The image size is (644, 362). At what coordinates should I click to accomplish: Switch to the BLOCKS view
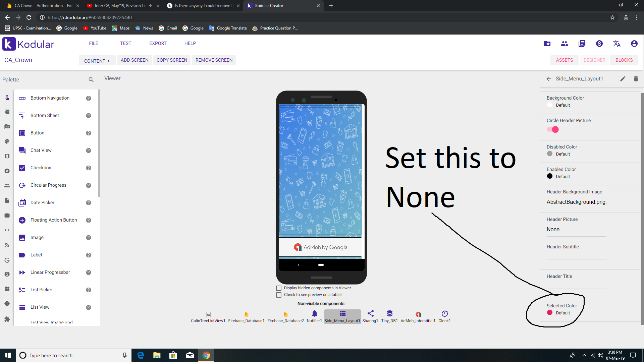pyautogui.click(x=624, y=60)
